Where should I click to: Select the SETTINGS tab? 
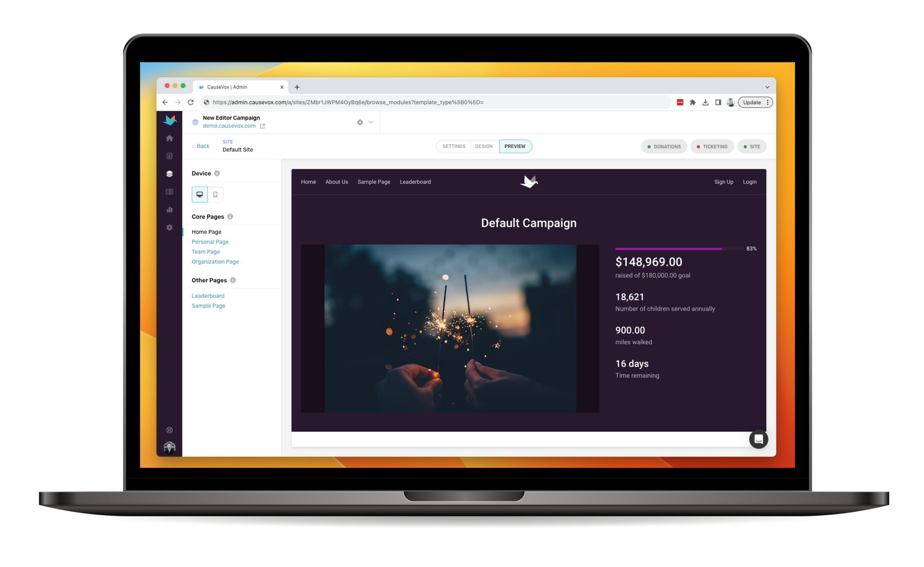(453, 146)
